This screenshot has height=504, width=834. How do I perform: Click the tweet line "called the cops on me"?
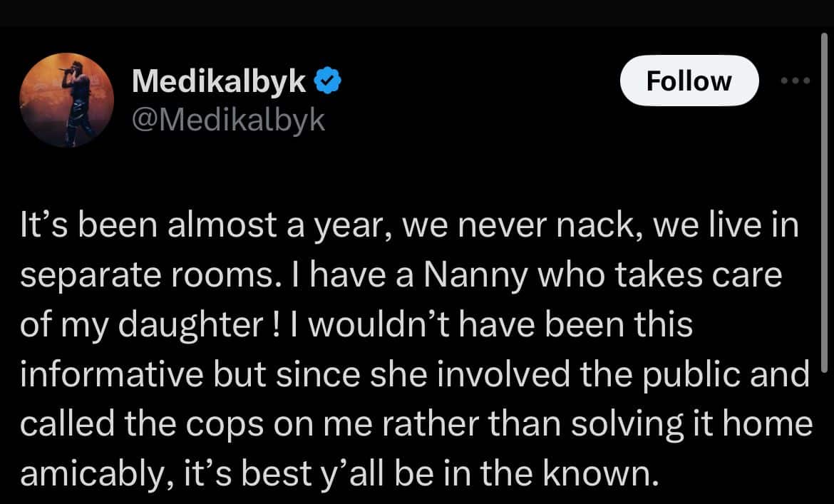point(416,425)
